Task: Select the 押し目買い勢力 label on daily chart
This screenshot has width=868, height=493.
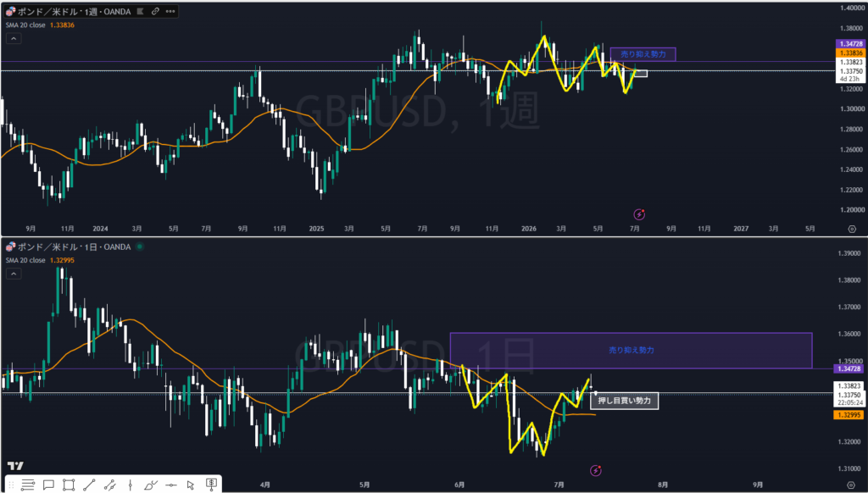Action: (x=625, y=401)
